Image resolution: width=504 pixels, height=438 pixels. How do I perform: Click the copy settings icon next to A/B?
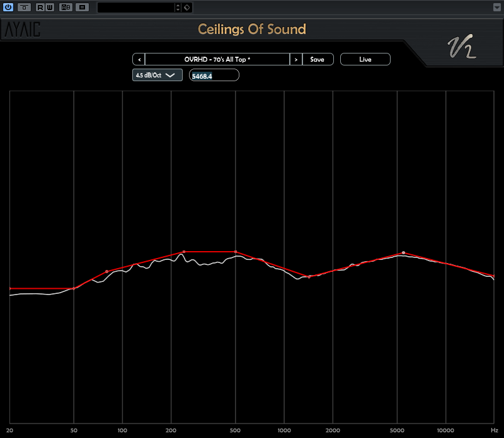(82, 8)
